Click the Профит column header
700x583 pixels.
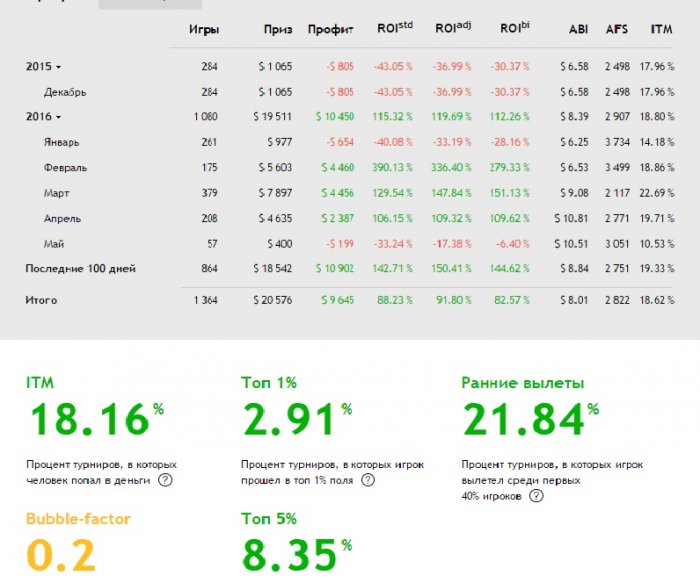tap(331, 30)
